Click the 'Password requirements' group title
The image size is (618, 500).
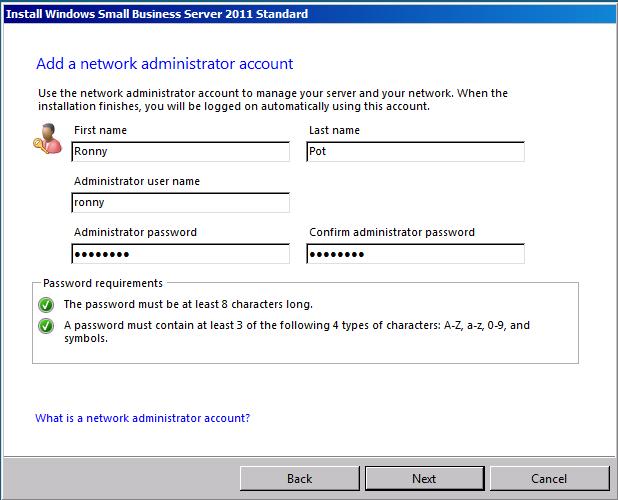(103, 283)
